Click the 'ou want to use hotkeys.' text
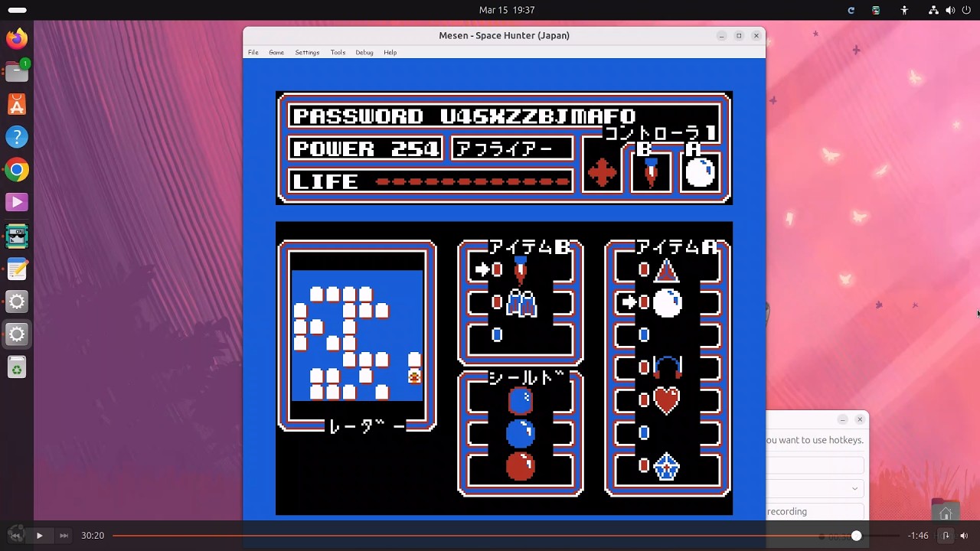The height and width of the screenshot is (551, 980). 815,440
